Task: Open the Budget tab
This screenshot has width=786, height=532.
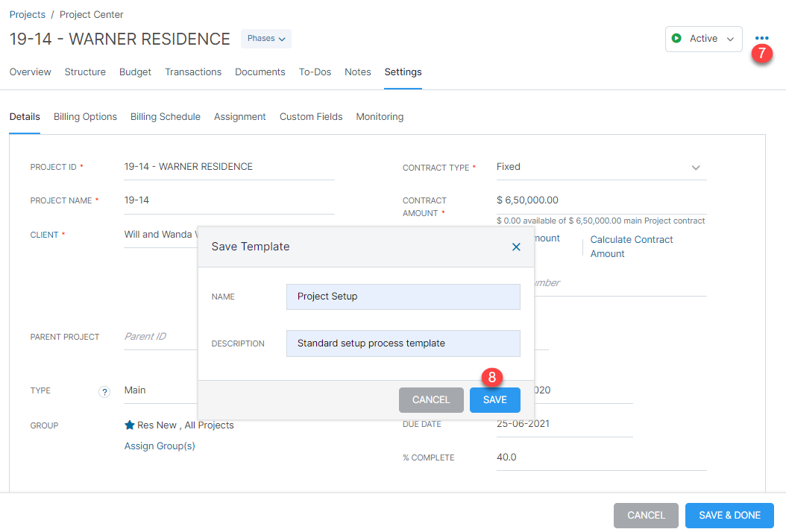Action: (135, 72)
